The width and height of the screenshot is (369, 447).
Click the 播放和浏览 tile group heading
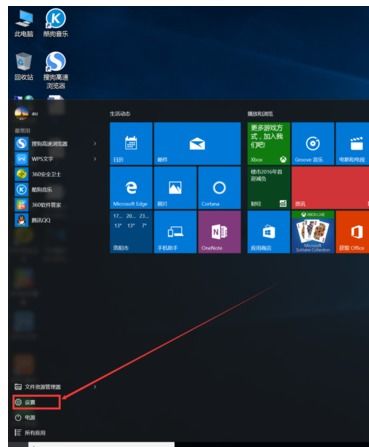260,114
